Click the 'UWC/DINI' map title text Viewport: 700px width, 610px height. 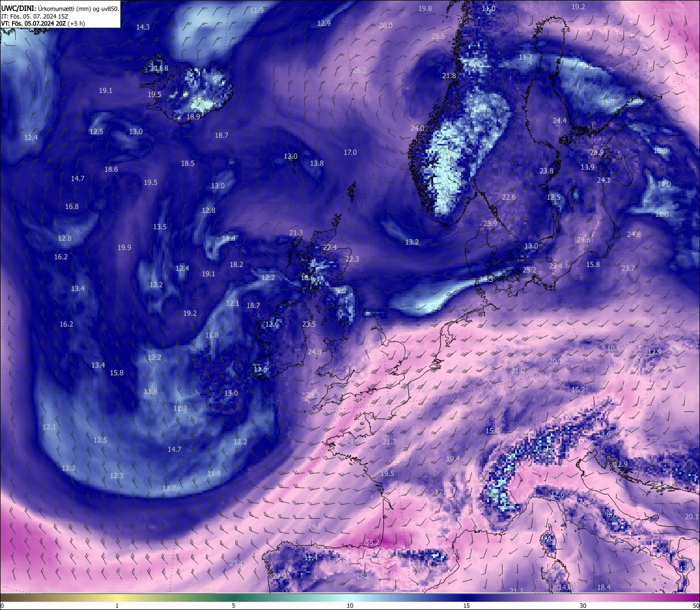(18, 9)
